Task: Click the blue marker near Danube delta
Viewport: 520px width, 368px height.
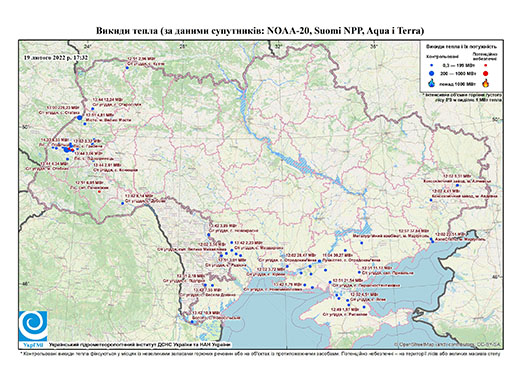Action: [x=192, y=322]
